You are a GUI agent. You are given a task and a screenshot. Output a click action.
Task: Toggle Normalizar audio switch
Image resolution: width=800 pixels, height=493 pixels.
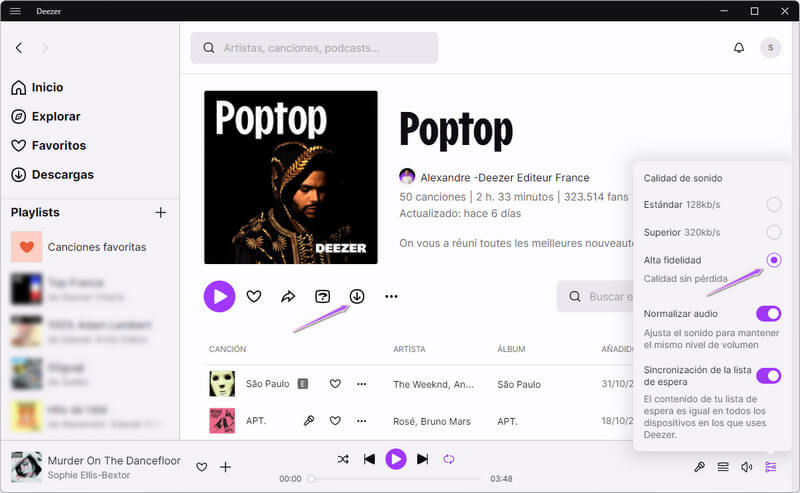coord(768,313)
